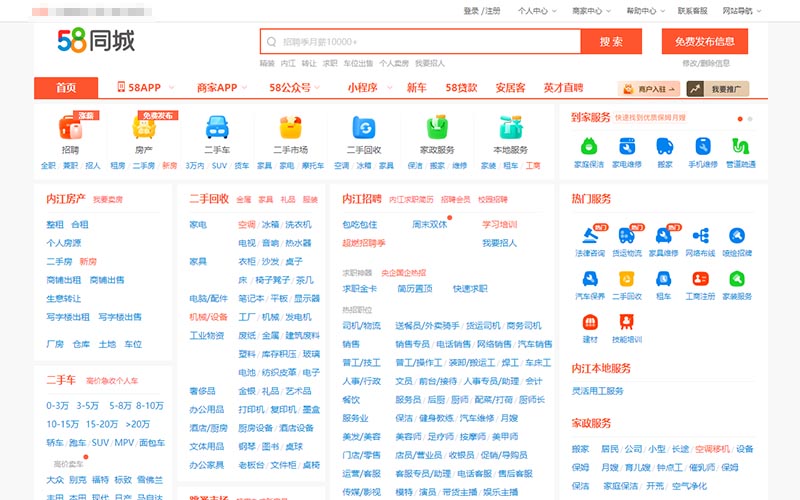Open the 二手车 used car icon
The width and height of the screenshot is (800, 500).
click(x=217, y=127)
